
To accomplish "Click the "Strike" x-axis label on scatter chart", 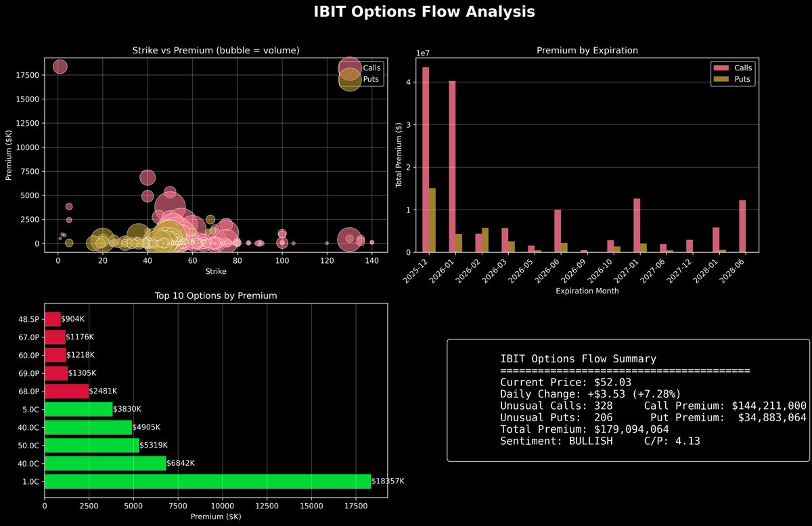I will (x=216, y=271).
